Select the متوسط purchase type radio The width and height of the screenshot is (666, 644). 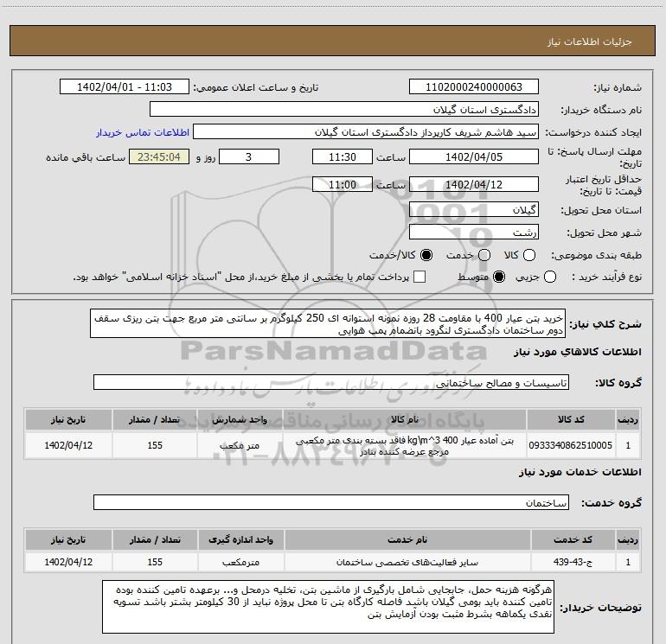click(x=499, y=277)
